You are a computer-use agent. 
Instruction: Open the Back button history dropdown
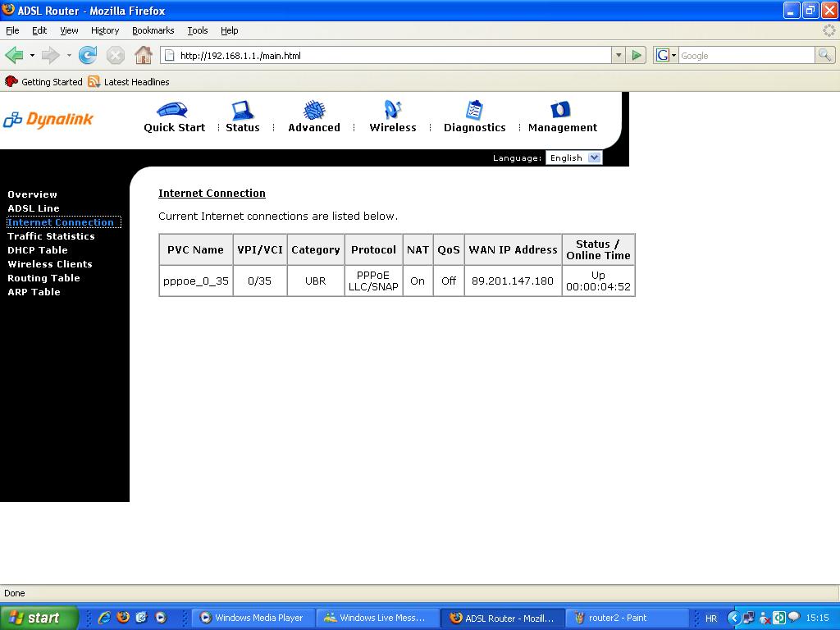tap(32, 55)
